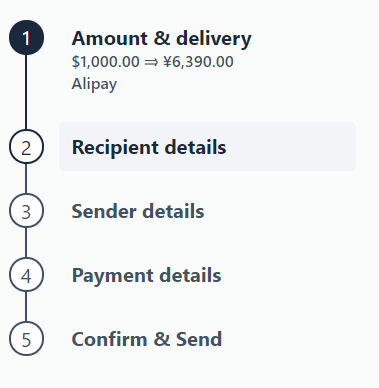Click the $1,000.00 send amount text
379x388 pixels.
[105, 62]
